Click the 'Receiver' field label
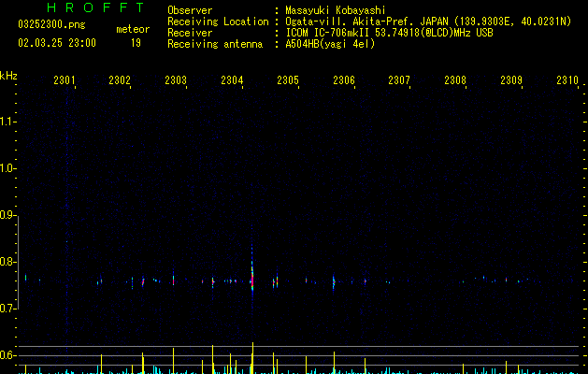Image resolution: width=588 pixels, height=374 pixels. (x=190, y=33)
